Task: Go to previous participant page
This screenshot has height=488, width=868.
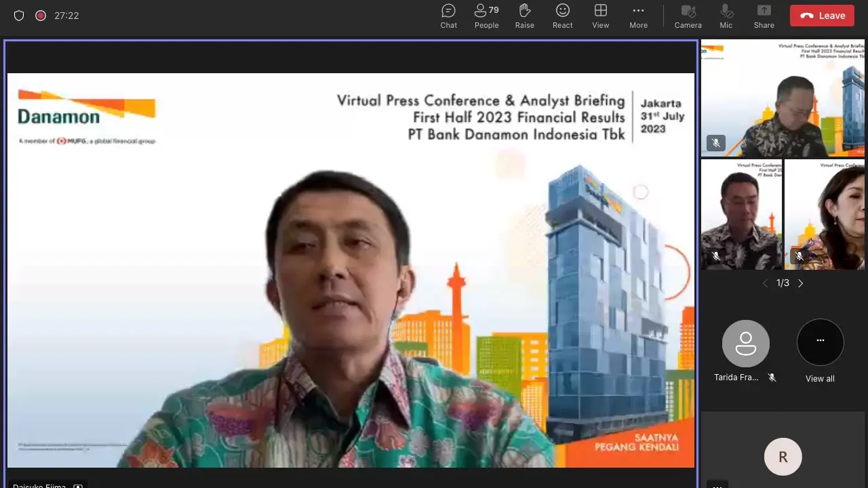Action: pyautogui.click(x=765, y=283)
